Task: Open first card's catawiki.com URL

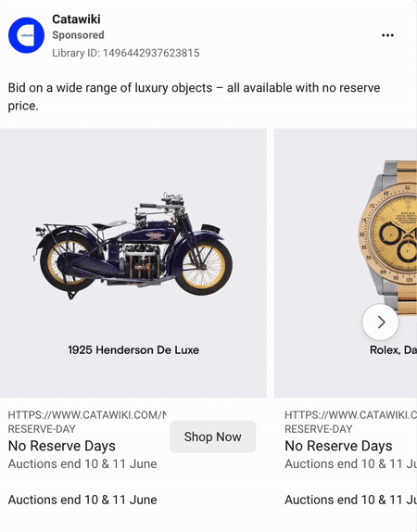Action: click(x=87, y=422)
